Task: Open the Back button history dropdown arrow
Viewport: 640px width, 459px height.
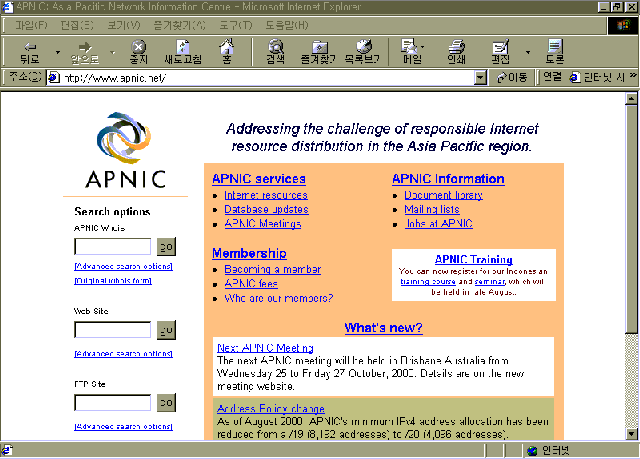Action: coord(58,52)
